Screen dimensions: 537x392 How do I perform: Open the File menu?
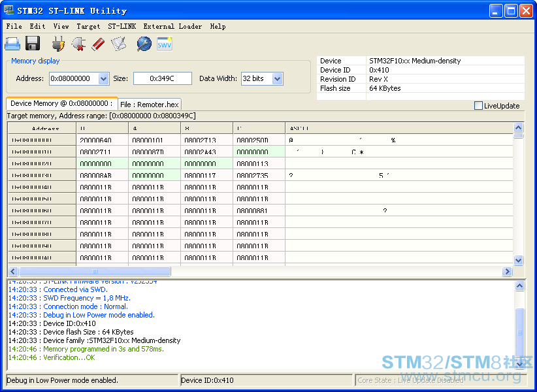point(14,26)
